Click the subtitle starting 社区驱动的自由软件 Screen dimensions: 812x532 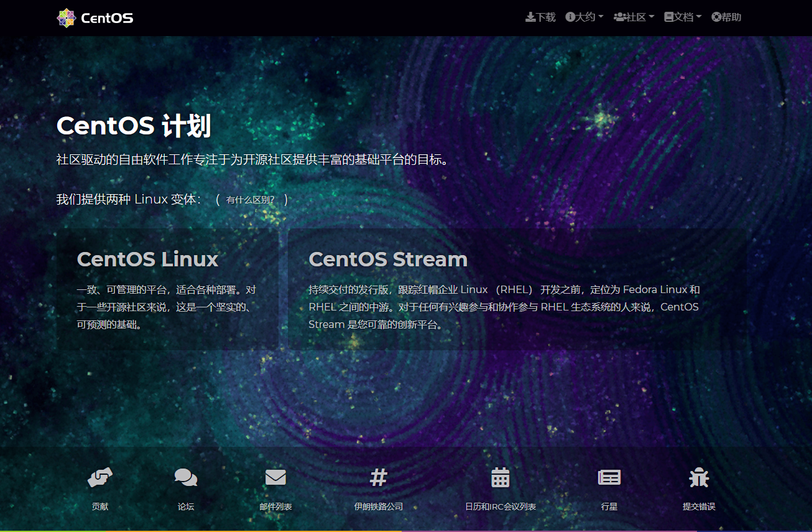252,159
